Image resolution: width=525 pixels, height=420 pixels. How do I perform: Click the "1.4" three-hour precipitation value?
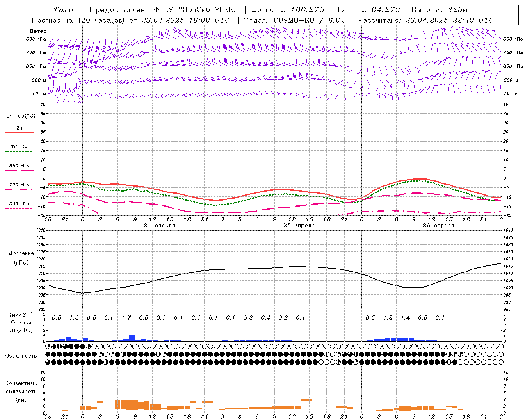[x=405, y=318]
